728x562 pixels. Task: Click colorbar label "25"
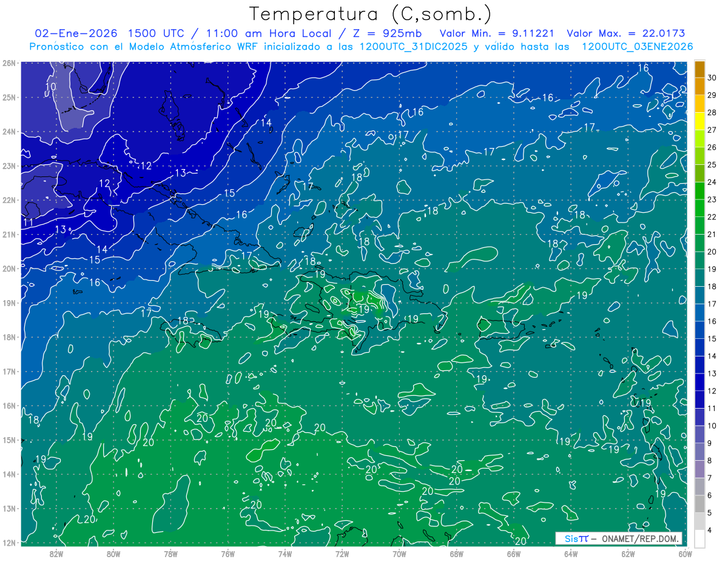712,165
